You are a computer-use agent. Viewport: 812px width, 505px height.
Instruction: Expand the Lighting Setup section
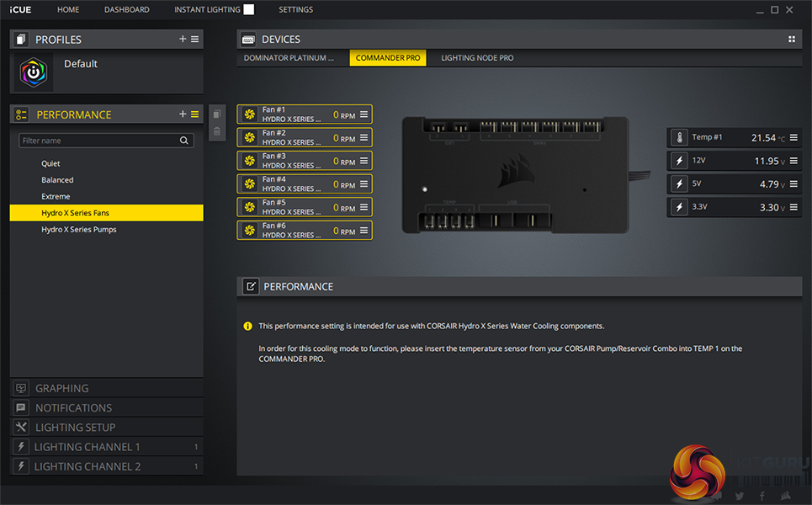[106, 428]
